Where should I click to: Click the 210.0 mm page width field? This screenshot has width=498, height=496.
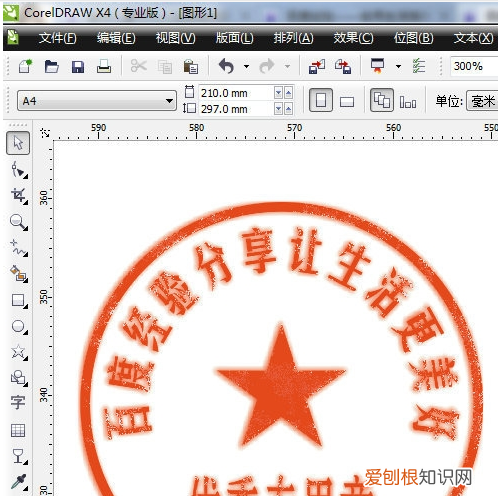click(236, 93)
